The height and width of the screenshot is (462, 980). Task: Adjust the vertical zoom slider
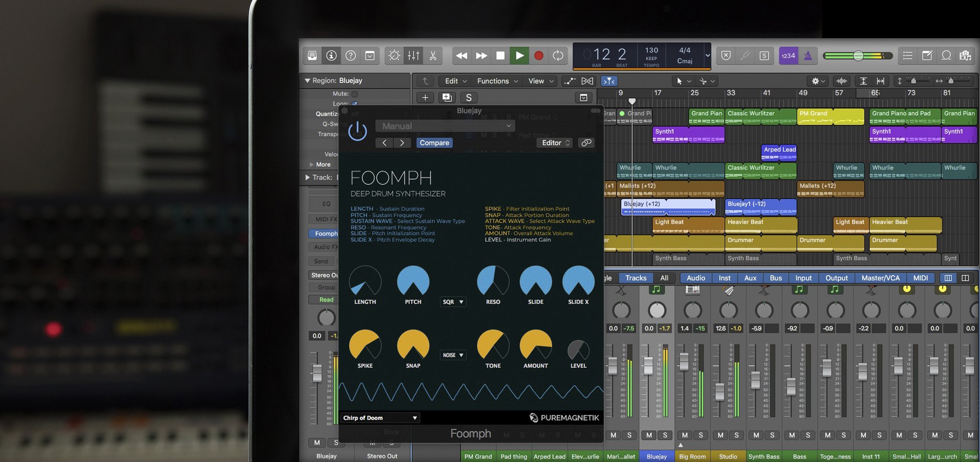tap(914, 81)
